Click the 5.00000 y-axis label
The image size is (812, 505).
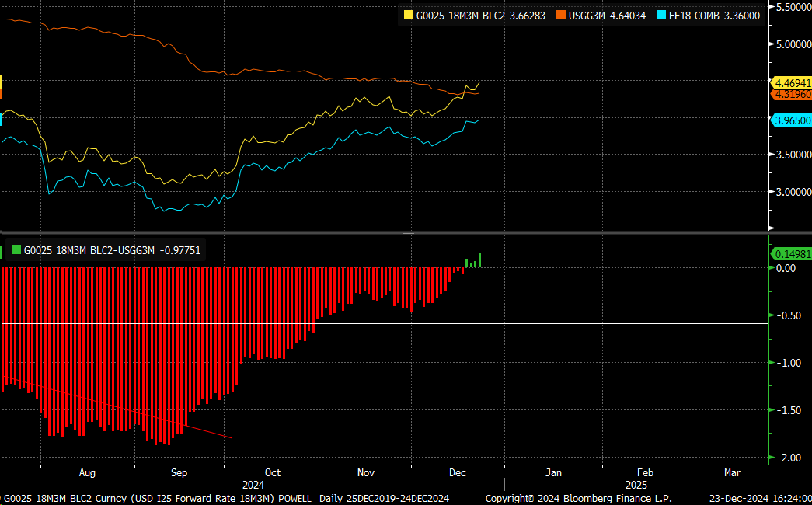(x=793, y=44)
